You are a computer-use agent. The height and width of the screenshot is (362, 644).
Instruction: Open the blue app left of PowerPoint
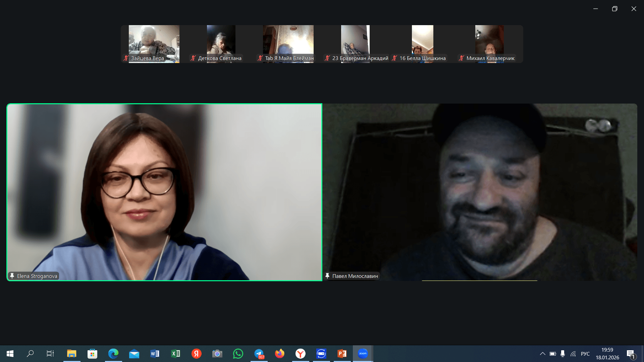point(321,354)
